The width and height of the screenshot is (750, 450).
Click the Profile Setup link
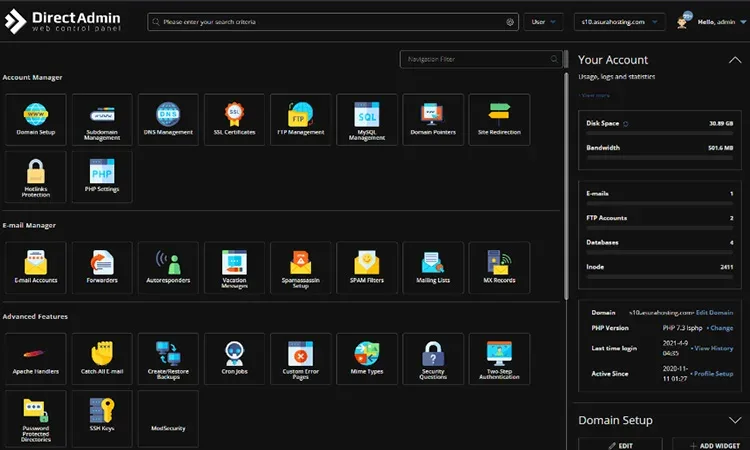pos(712,373)
